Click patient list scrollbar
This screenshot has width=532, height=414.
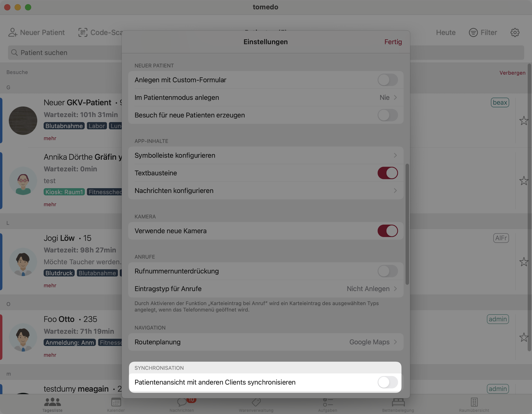click(529, 207)
